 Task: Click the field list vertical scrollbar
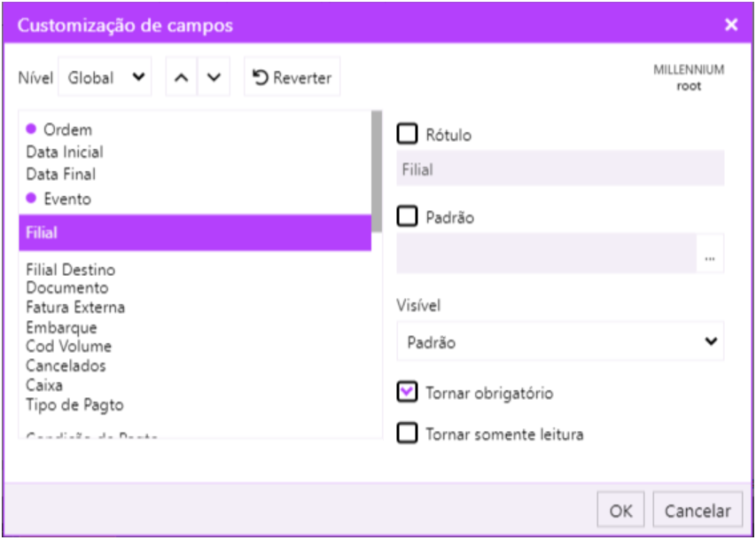(377, 168)
